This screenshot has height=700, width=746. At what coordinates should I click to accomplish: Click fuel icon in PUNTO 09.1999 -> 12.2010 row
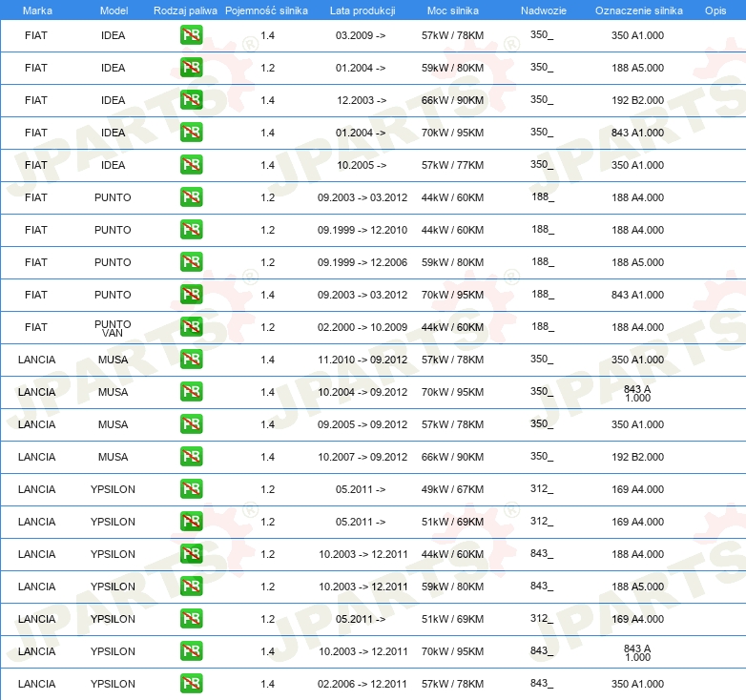[191, 230]
